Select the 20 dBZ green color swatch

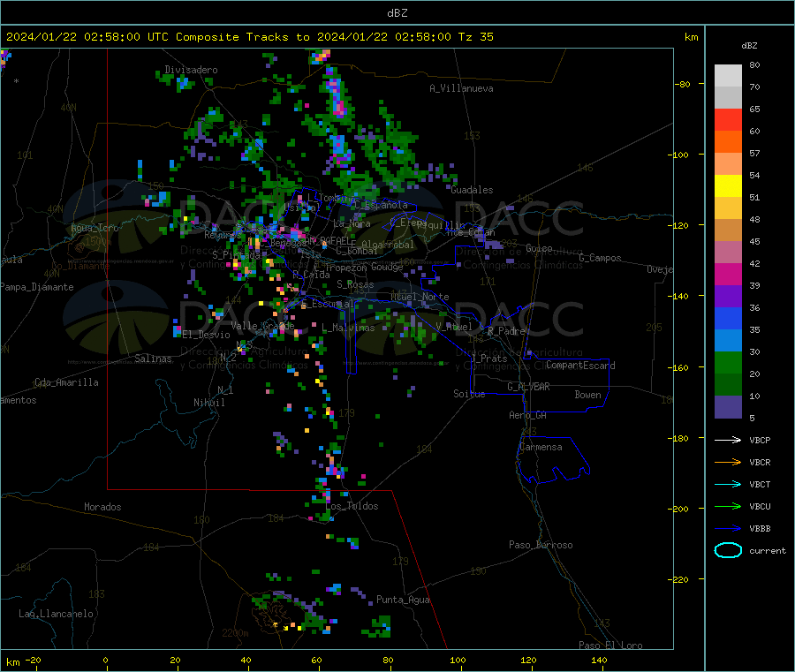click(728, 362)
